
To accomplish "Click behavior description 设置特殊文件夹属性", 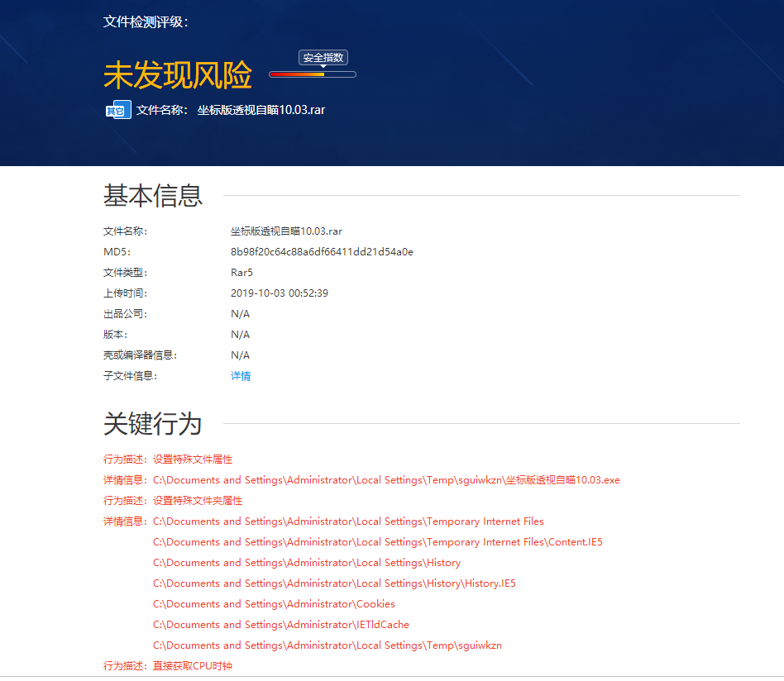I will click(x=198, y=501).
